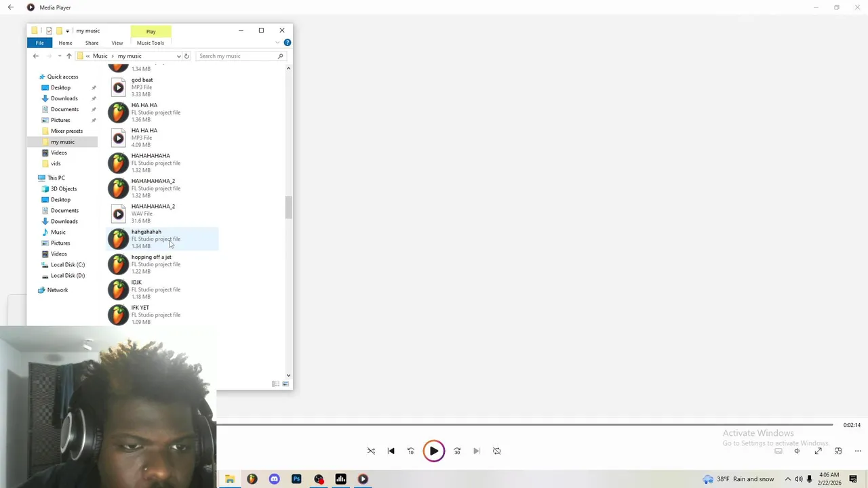Select hahgahahah FL Studio project file

[x=163, y=239]
